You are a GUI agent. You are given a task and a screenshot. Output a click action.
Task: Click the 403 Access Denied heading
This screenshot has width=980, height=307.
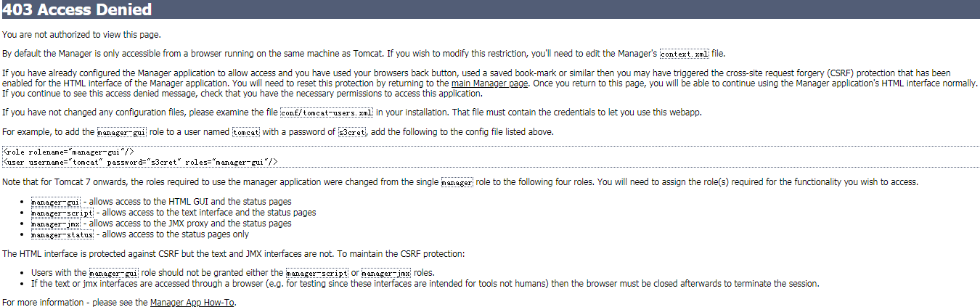coord(77,9)
